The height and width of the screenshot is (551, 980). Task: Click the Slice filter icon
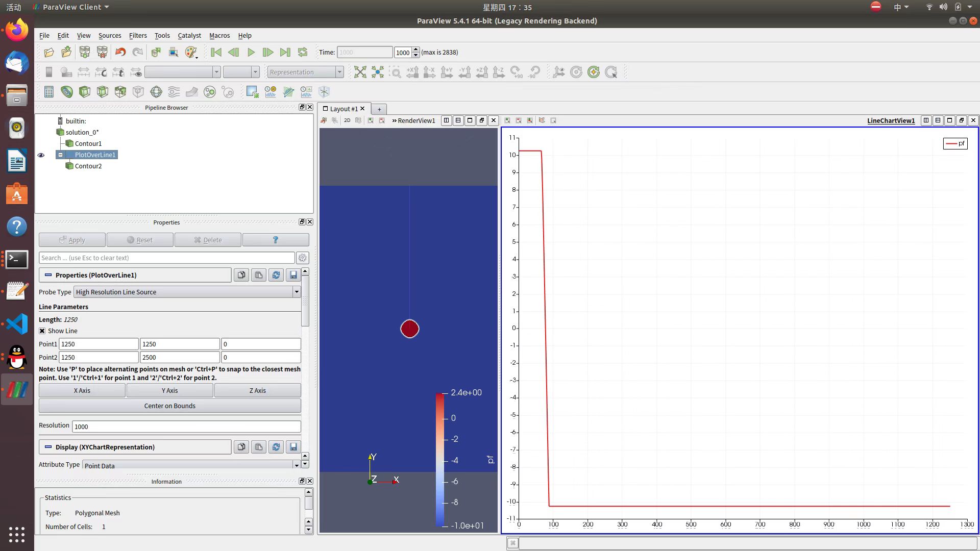click(103, 92)
